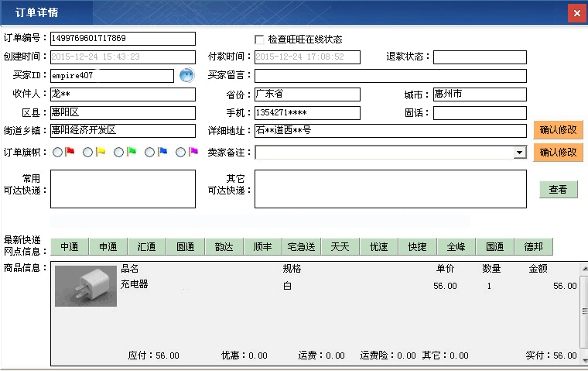Screen dimensions: 588x371
Task: Click 确认修改 next to the detailed address
Action: (x=558, y=130)
